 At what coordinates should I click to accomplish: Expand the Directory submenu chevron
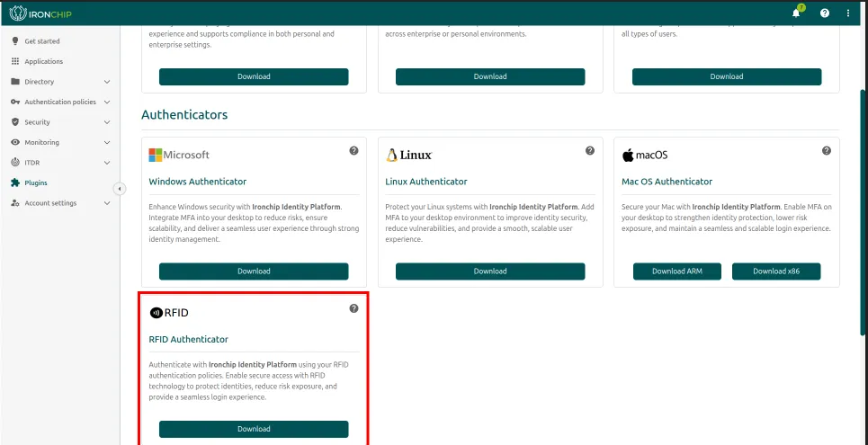[x=107, y=82]
